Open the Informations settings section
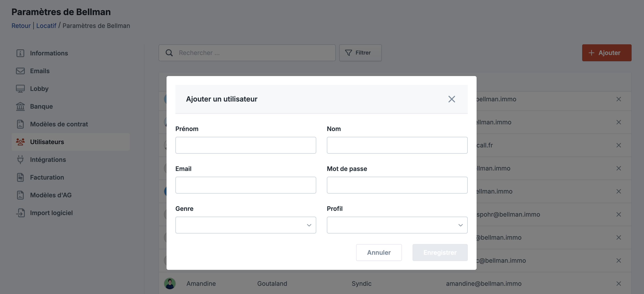The image size is (644, 294). tap(70, 53)
